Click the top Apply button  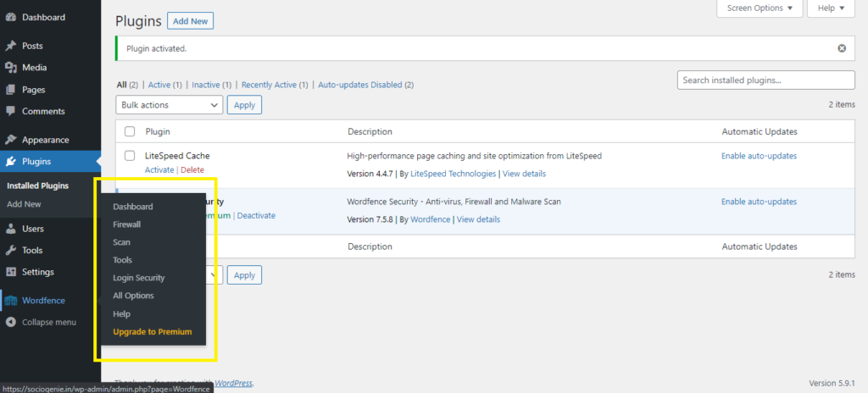click(245, 105)
